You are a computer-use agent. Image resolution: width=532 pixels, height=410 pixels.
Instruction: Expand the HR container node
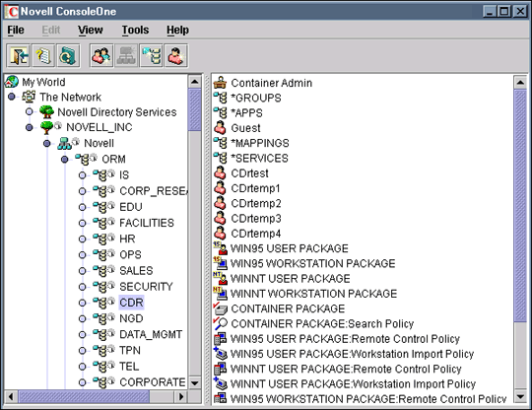coord(82,239)
